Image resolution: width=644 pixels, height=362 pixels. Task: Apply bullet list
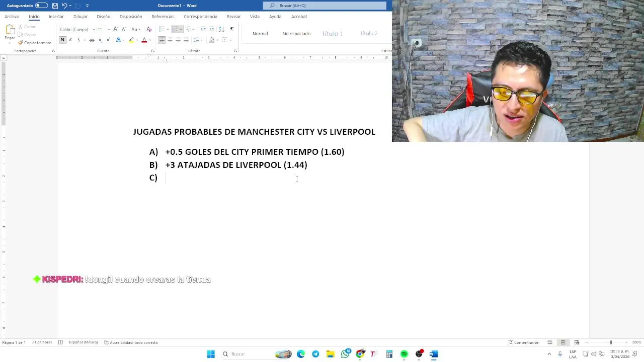point(162,29)
